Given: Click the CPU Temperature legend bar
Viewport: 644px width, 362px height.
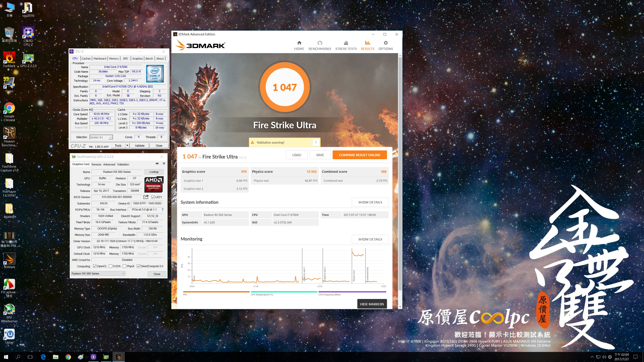Looking at the screenshot, I should (x=284, y=292).
